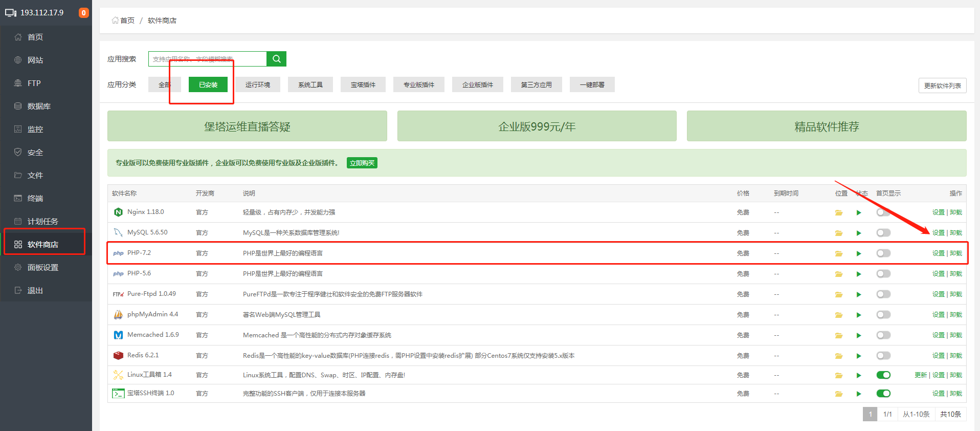Click the 立即购买 button
This screenshot has height=431, width=980.
point(362,163)
